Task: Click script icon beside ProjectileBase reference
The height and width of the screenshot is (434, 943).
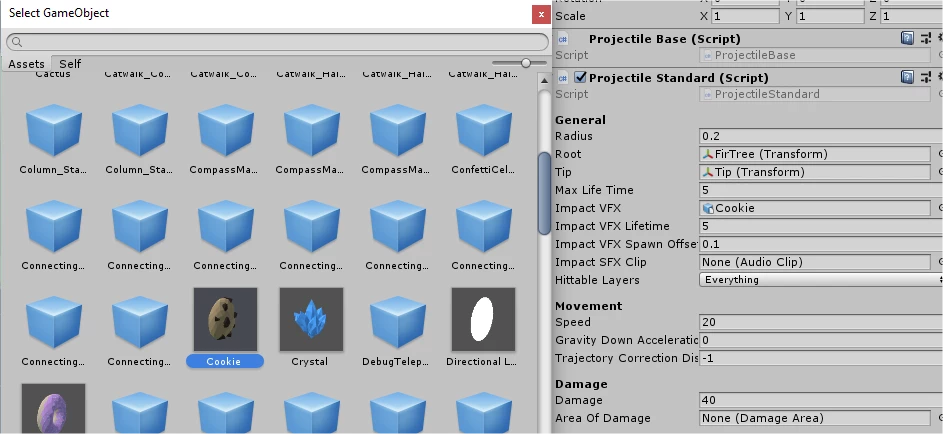Action: 708,55
